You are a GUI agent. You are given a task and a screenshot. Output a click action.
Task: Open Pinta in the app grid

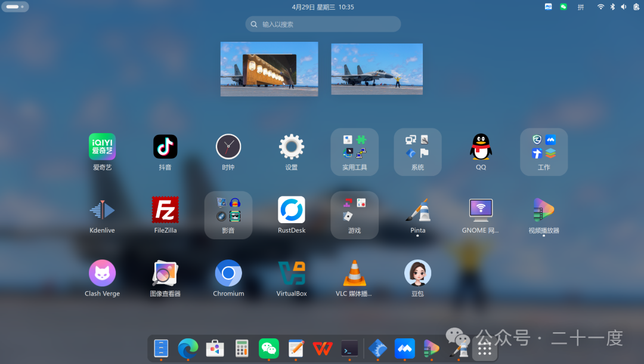417,210
